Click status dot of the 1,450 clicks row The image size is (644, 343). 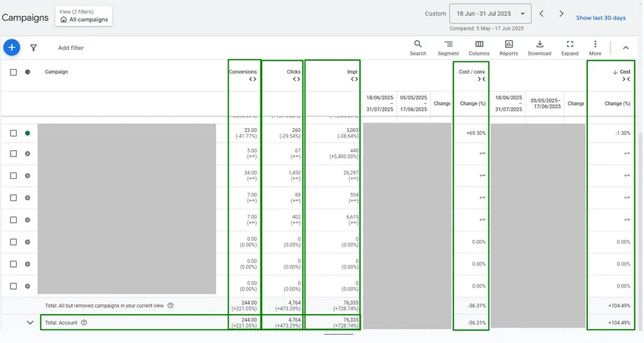tap(27, 175)
